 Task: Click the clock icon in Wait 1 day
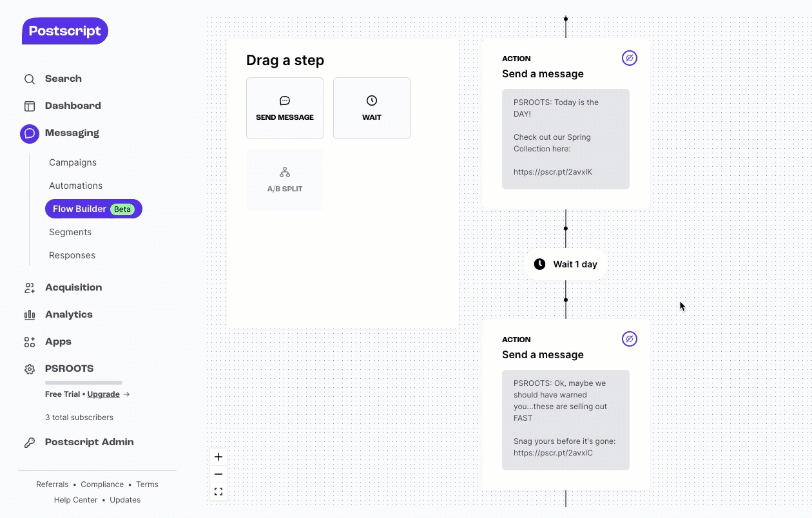coord(540,264)
